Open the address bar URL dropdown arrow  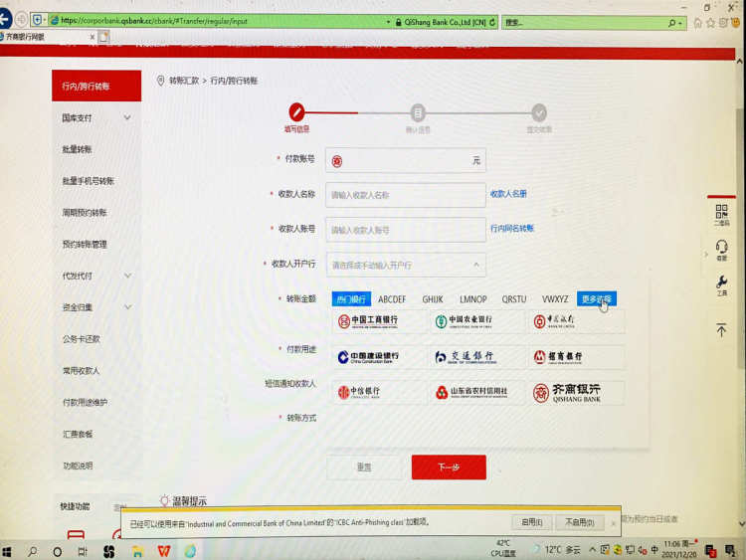388,22
